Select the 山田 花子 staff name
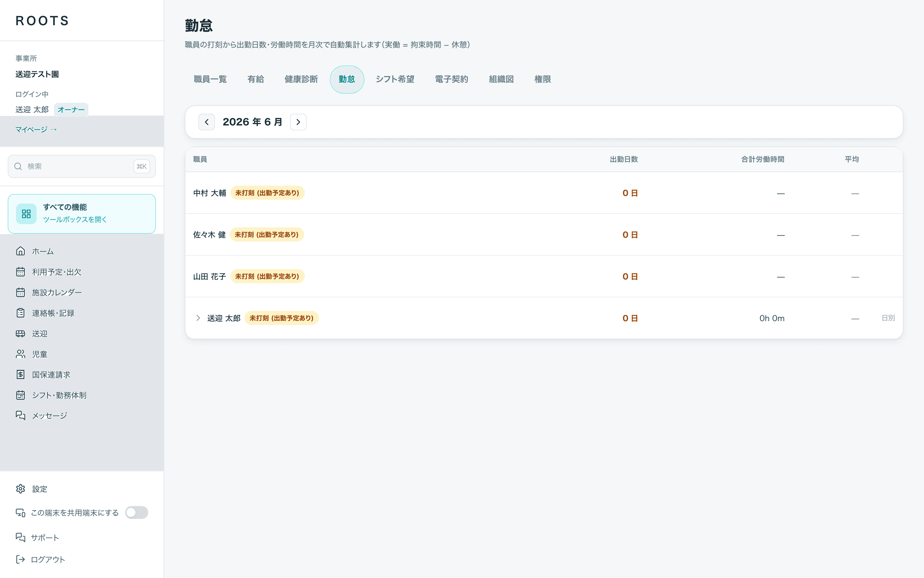 210,276
